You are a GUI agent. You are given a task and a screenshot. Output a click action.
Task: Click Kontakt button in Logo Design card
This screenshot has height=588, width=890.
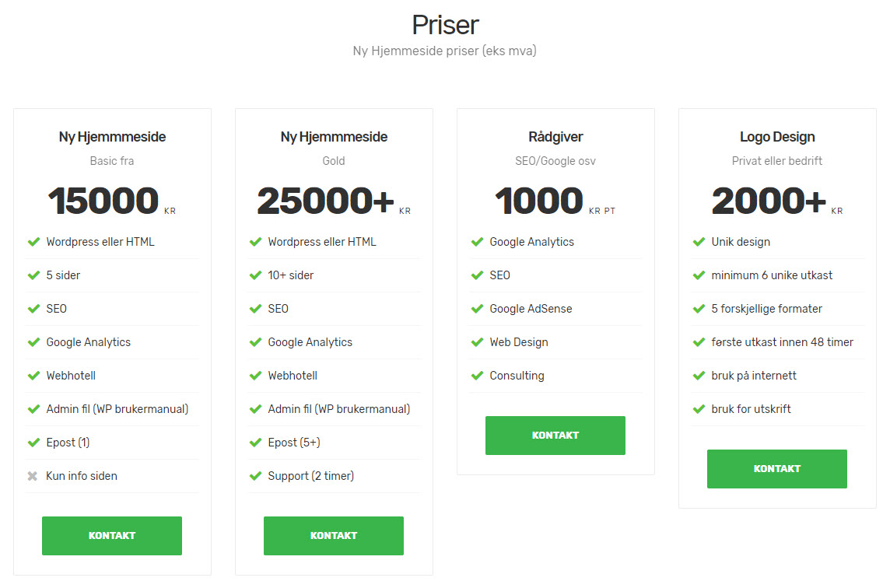pyautogui.click(x=777, y=469)
